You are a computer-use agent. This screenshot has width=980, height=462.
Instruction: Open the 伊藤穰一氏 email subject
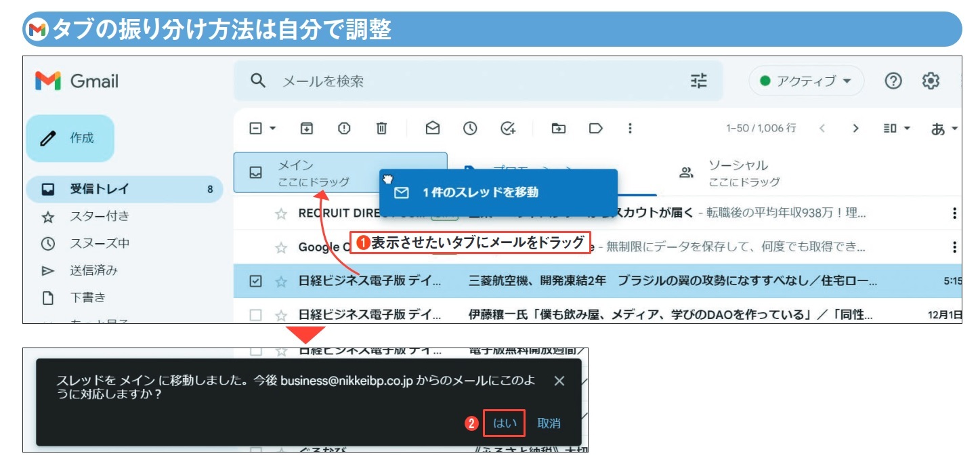[670, 315]
